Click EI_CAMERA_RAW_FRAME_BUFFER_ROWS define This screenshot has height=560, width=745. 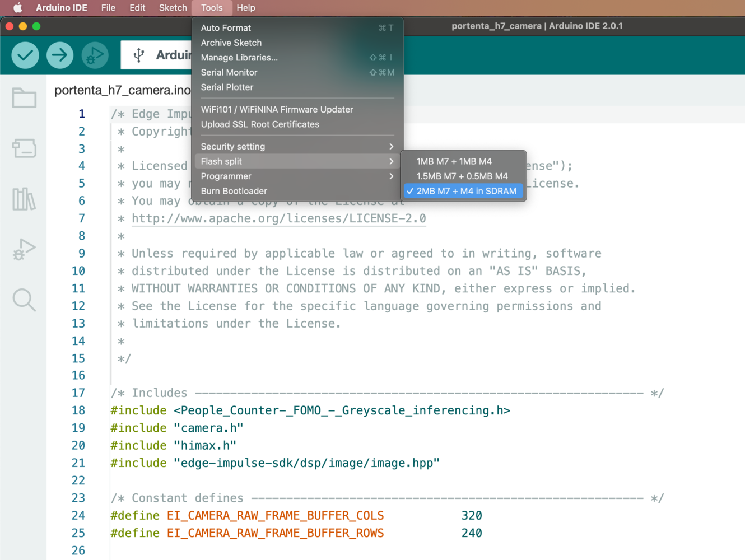pyautogui.click(x=275, y=533)
